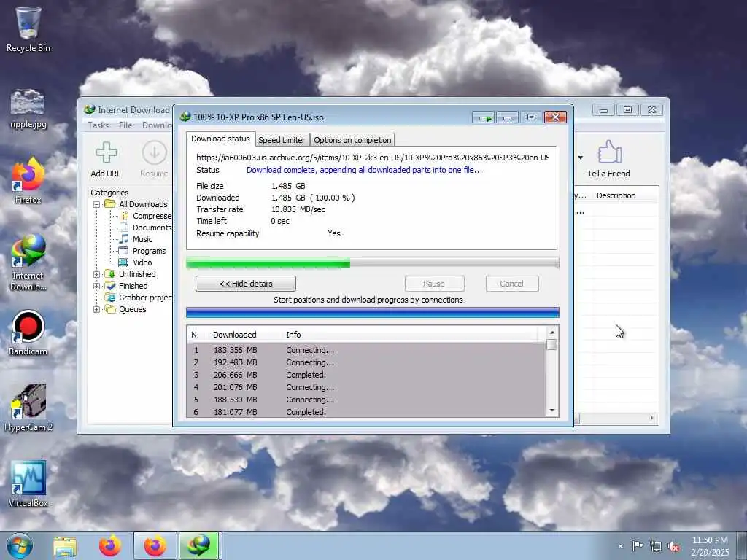Select connection row 206.666 MB Completed

[366, 375]
